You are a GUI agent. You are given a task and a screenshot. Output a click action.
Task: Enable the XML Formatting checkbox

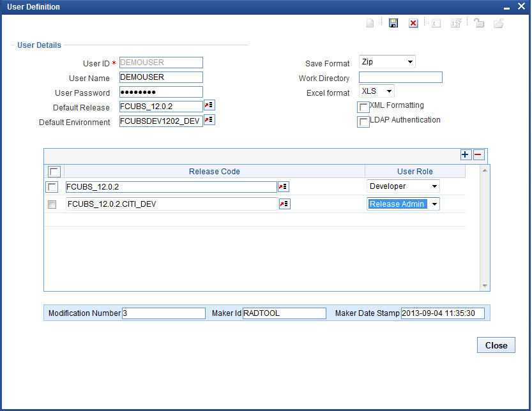pos(363,107)
